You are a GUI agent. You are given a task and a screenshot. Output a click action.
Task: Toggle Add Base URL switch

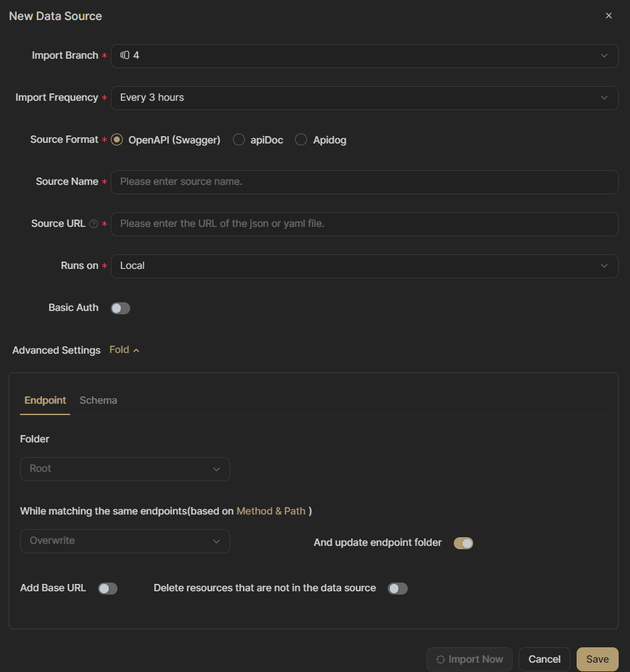107,589
